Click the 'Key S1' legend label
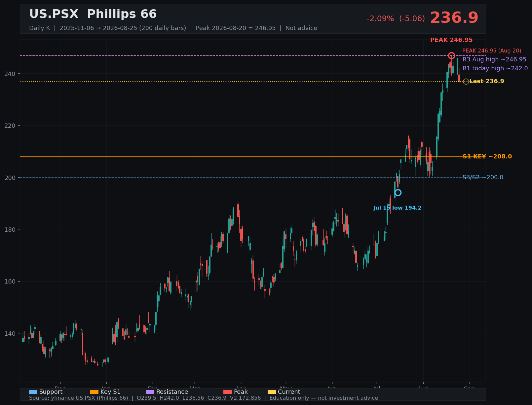 point(110,392)
